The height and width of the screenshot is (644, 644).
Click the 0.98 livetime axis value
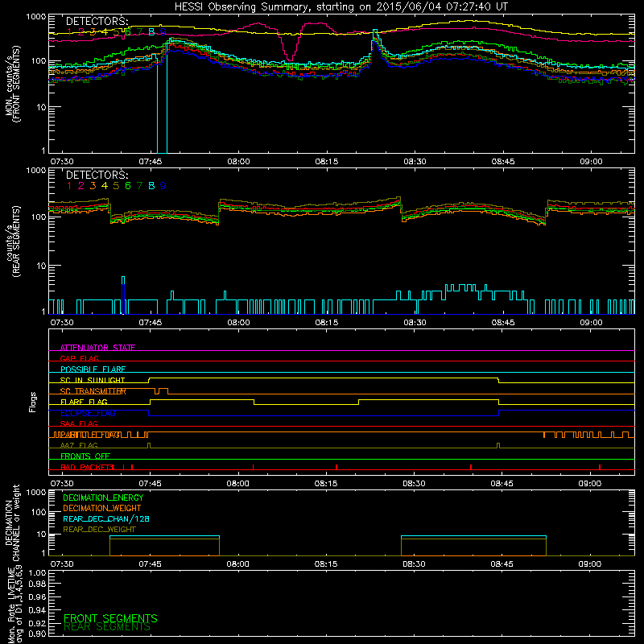point(37,585)
